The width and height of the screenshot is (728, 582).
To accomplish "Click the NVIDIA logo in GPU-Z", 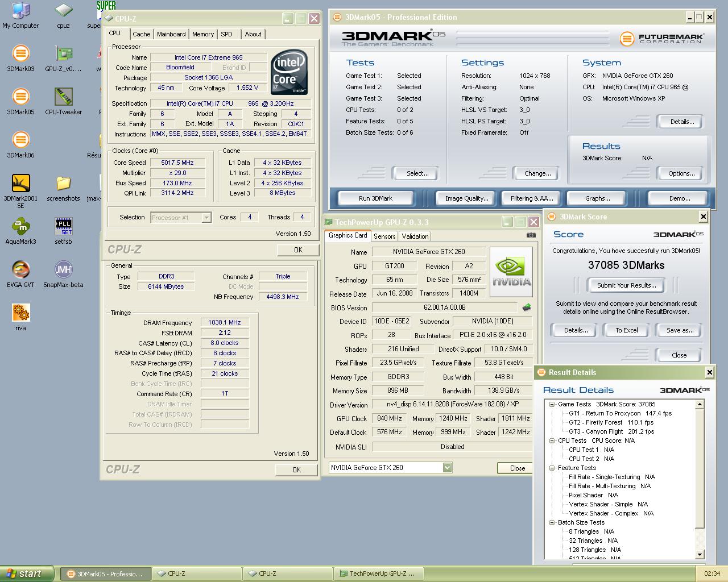I will (511, 272).
